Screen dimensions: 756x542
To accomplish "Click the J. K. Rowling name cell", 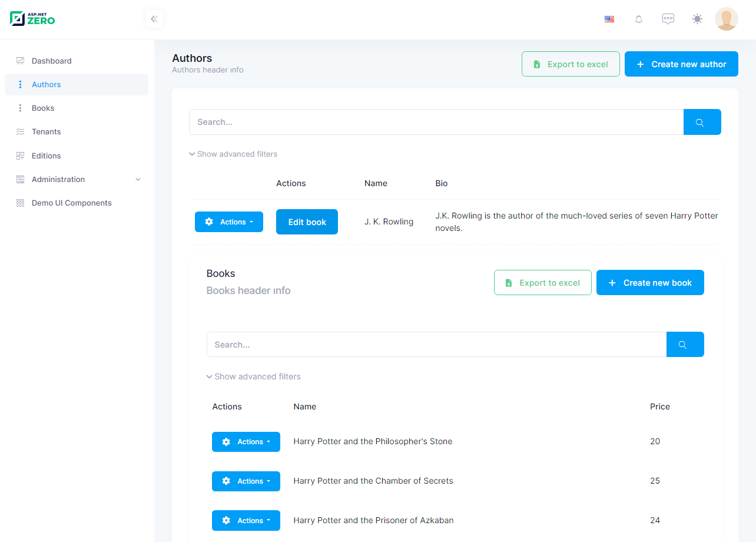I will pos(389,222).
